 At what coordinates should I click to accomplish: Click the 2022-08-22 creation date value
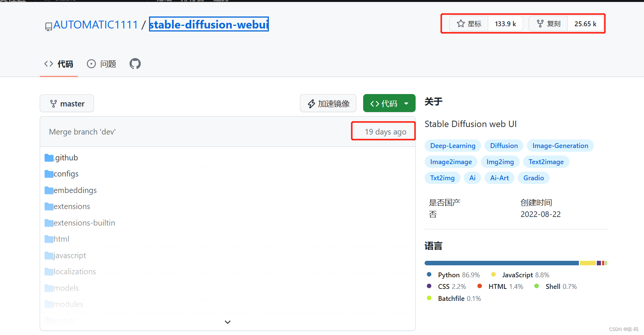[x=541, y=214]
